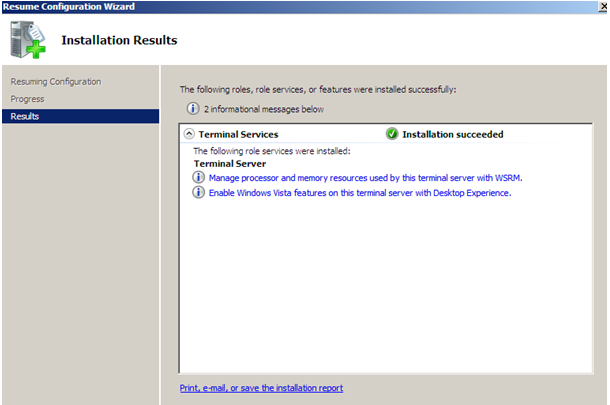The width and height of the screenshot is (610, 405).
Task: Select the Progress step in sidebar
Action: [x=27, y=99]
